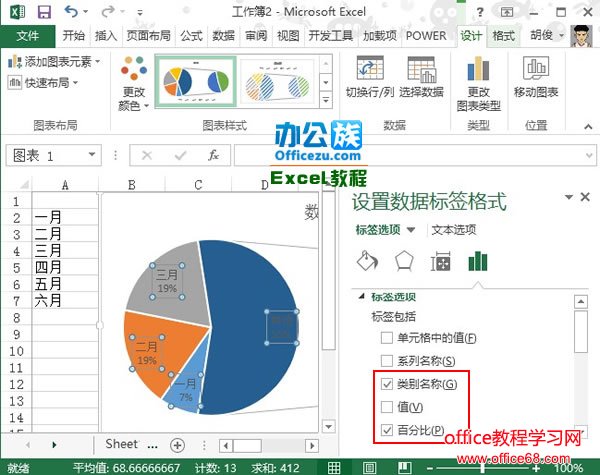Open the Name Box dropdown showing 图表 1

coord(92,154)
